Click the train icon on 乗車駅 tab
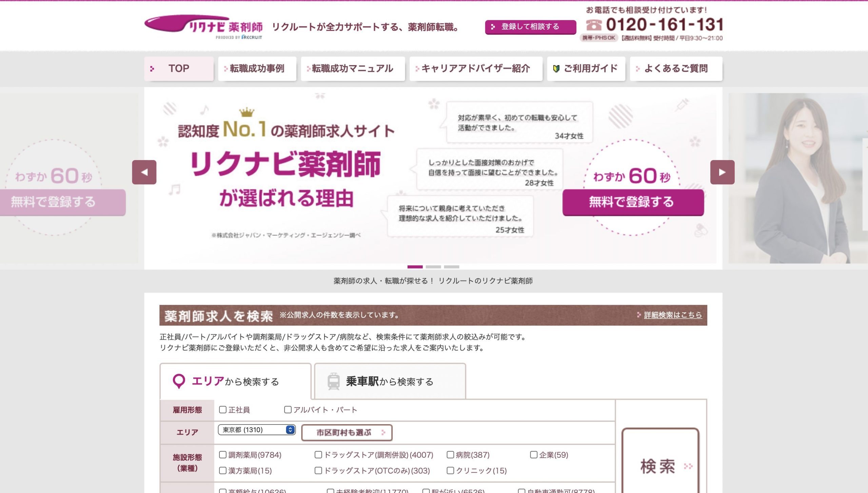Screen dimensions: 868x493 click(334, 381)
